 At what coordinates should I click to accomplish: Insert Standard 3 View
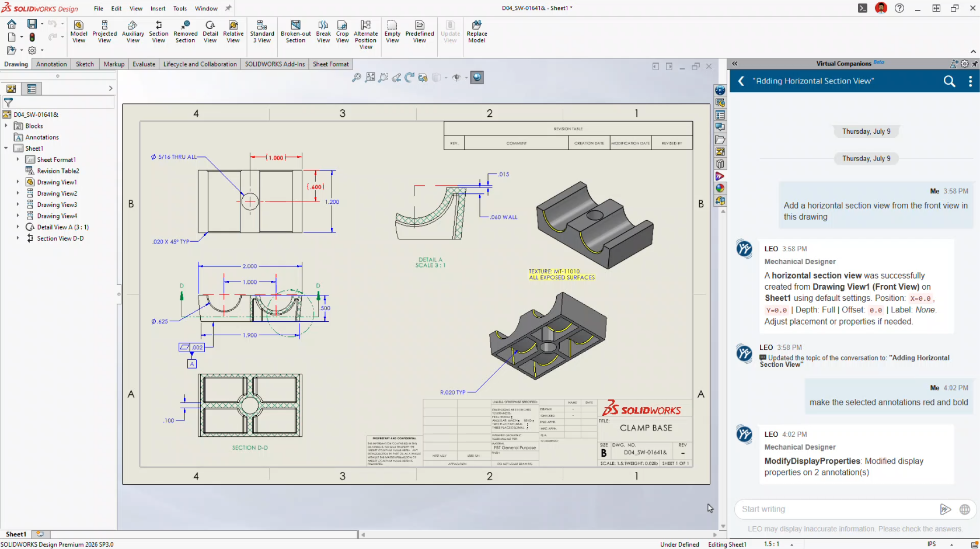click(262, 32)
